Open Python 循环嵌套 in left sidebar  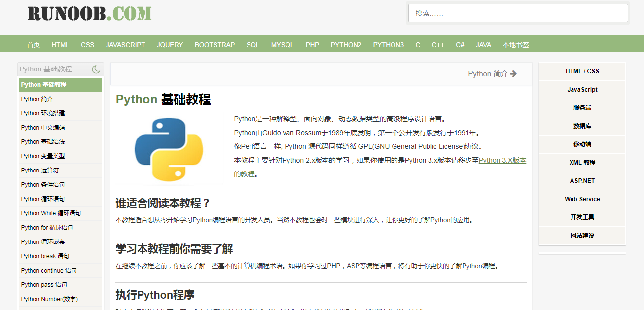61,242
